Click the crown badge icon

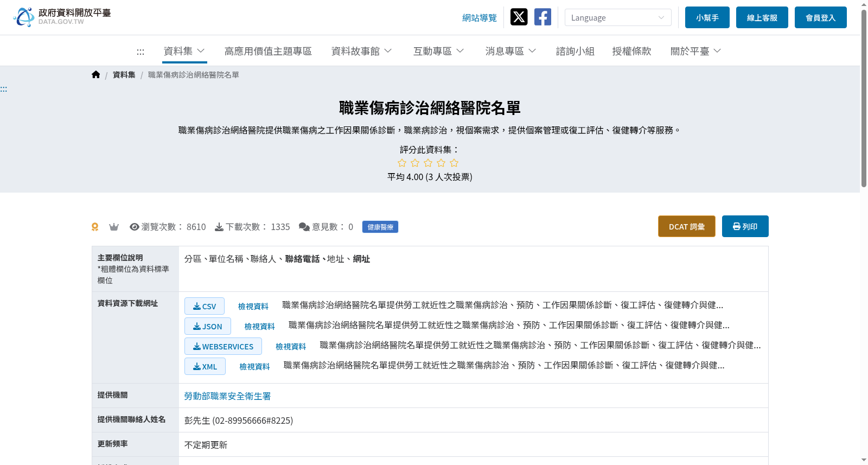[114, 227]
